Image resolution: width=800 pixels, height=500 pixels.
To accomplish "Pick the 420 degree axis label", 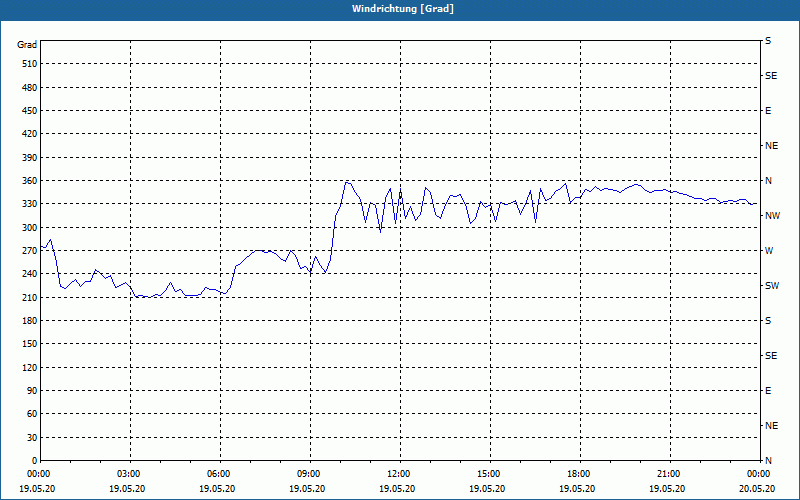I will (30, 134).
